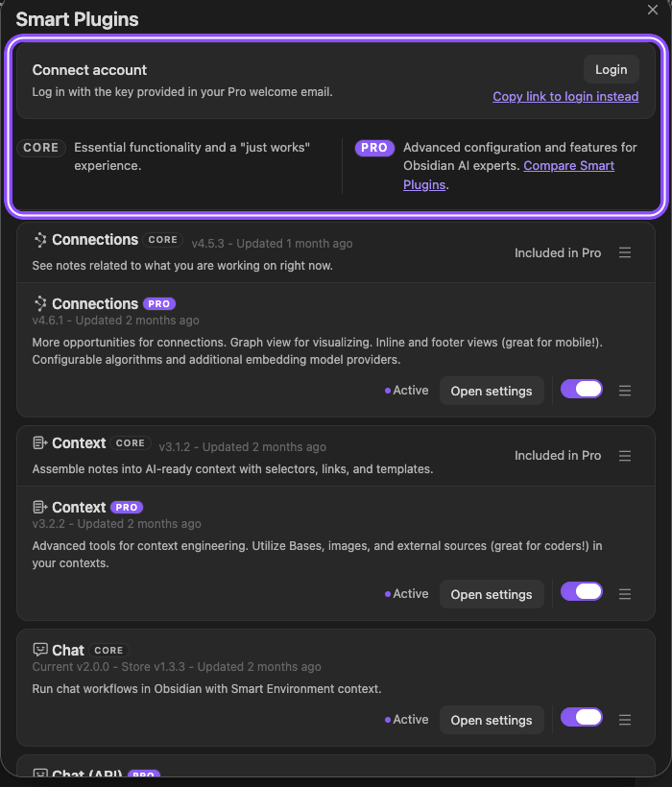Turn off the Chat plugin toggle
Screen dimensions: 672x787
click(x=582, y=717)
